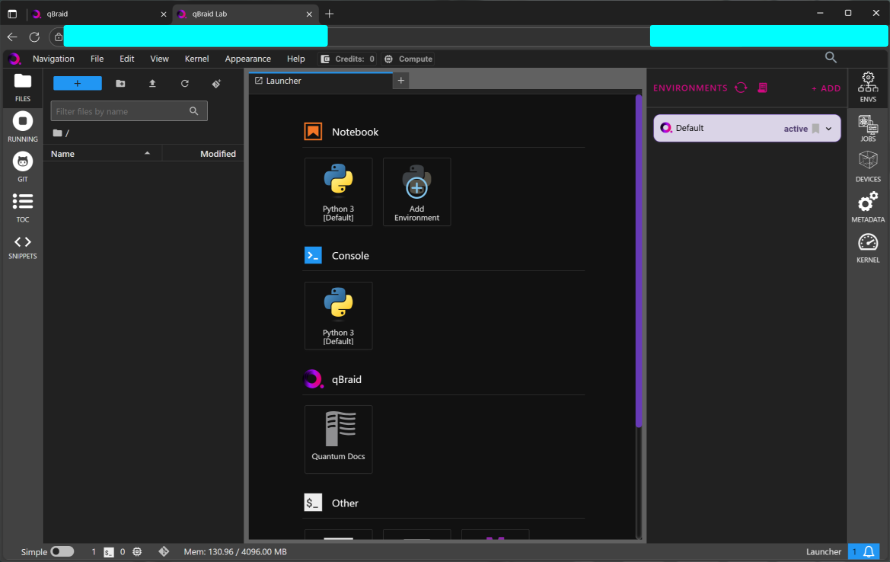Sort files by Name column
This screenshot has height=562, width=890.
point(102,154)
